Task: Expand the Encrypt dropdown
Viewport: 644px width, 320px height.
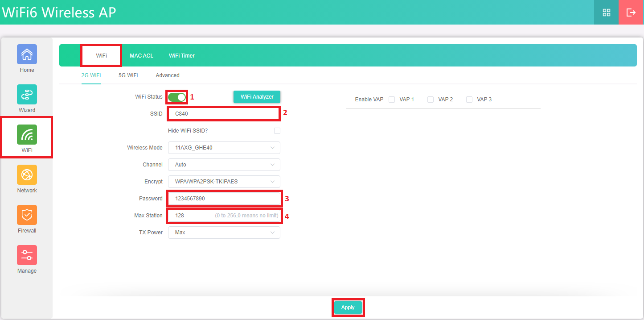Action: 224,182
